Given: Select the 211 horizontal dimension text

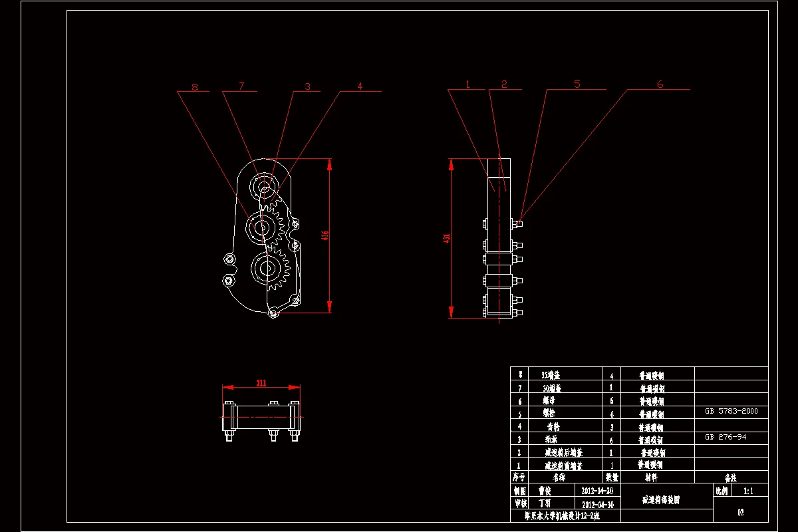Looking at the screenshot, I should [x=261, y=382].
